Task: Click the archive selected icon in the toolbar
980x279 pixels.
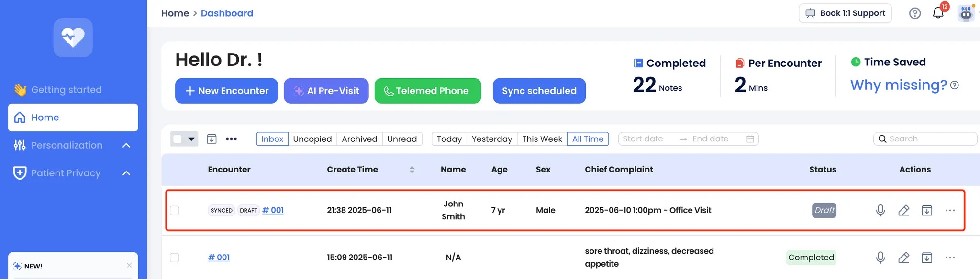Action: [x=212, y=139]
